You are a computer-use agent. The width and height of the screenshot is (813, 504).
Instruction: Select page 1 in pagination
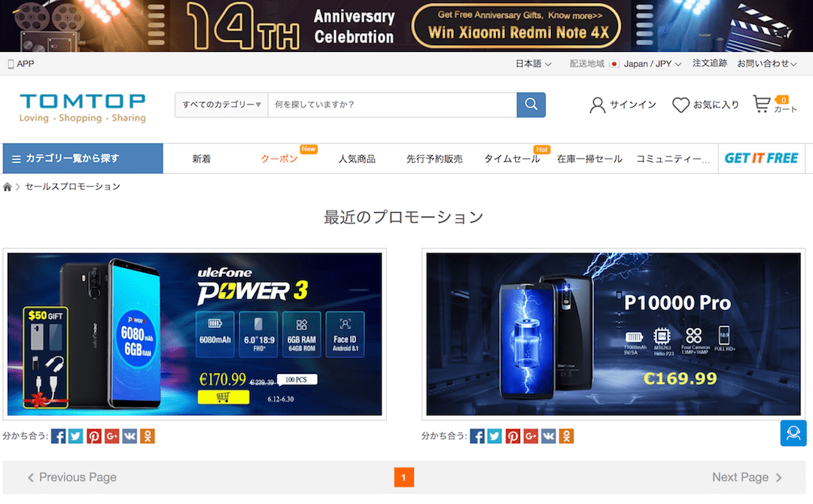pos(404,478)
